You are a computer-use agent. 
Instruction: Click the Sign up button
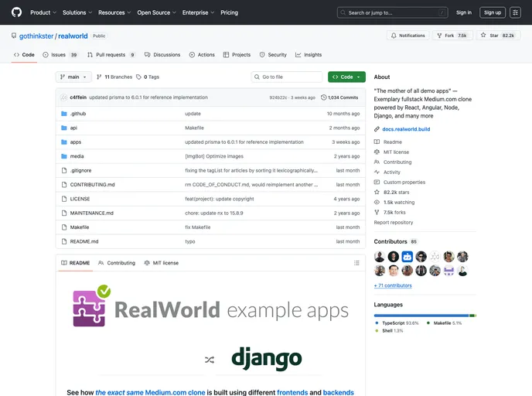click(493, 12)
